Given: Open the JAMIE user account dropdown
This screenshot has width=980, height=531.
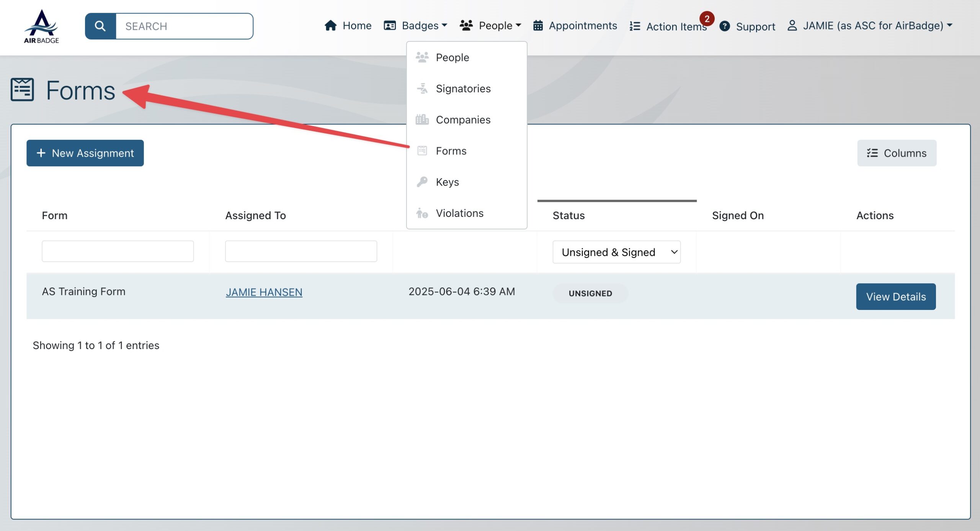Looking at the screenshot, I should (x=869, y=26).
